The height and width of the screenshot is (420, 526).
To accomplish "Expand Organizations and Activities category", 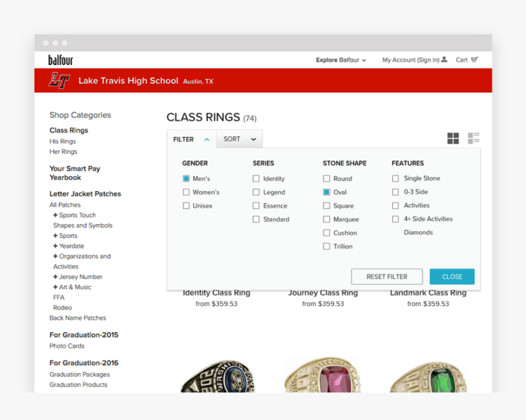I will point(55,256).
